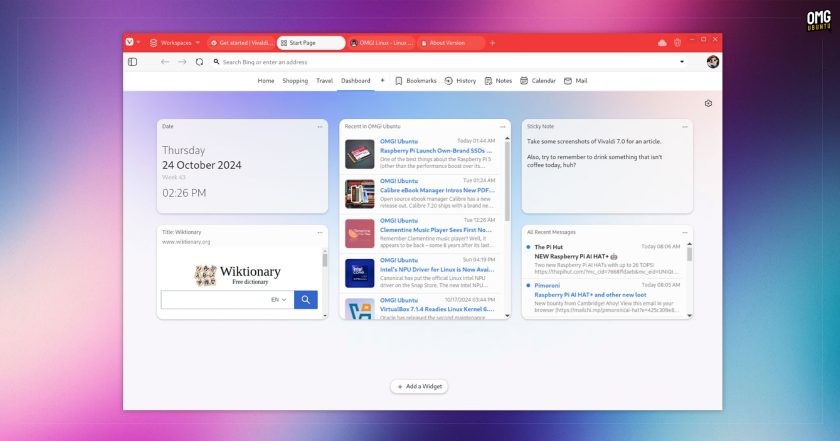Image resolution: width=840 pixels, height=441 pixels.
Task: Select the Start Page tab
Action: click(x=311, y=43)
